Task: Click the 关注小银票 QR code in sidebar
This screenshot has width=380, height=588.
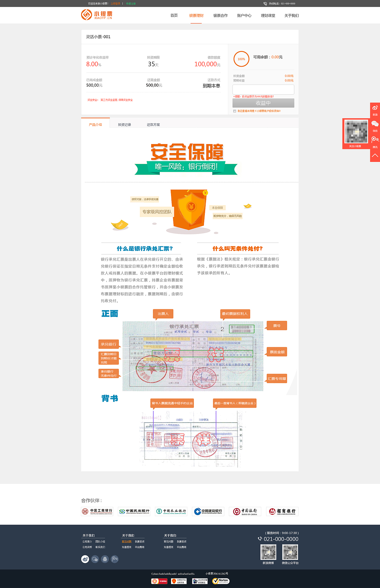Action: [x=356, y=132]
